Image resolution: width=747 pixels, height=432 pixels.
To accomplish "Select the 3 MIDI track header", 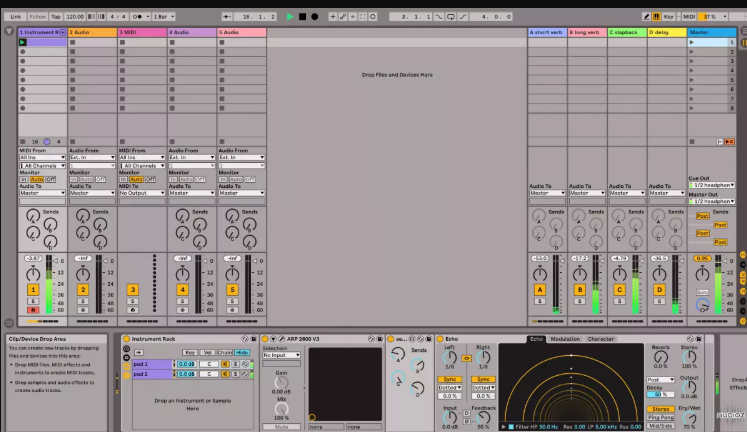I will pos(142,32).
